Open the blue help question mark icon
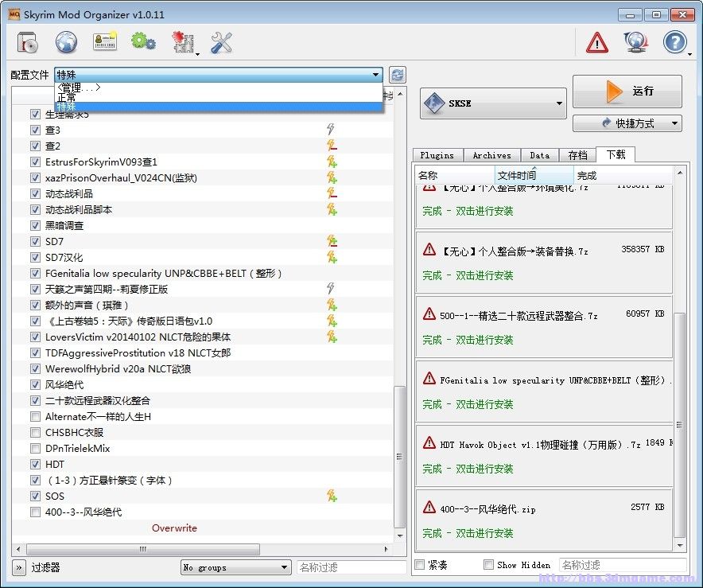703x588 pixels. tap(674, 43)
